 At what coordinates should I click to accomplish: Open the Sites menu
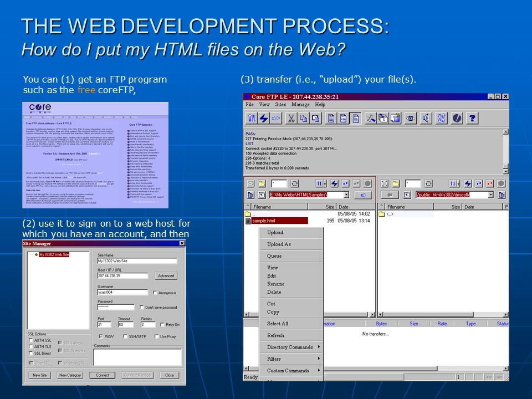280,105
